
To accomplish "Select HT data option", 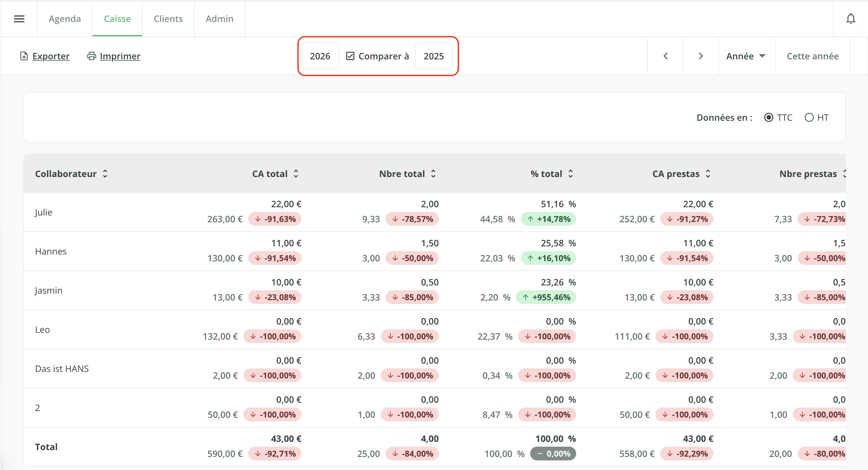I will pyautogui.click(x=809, y=118).
